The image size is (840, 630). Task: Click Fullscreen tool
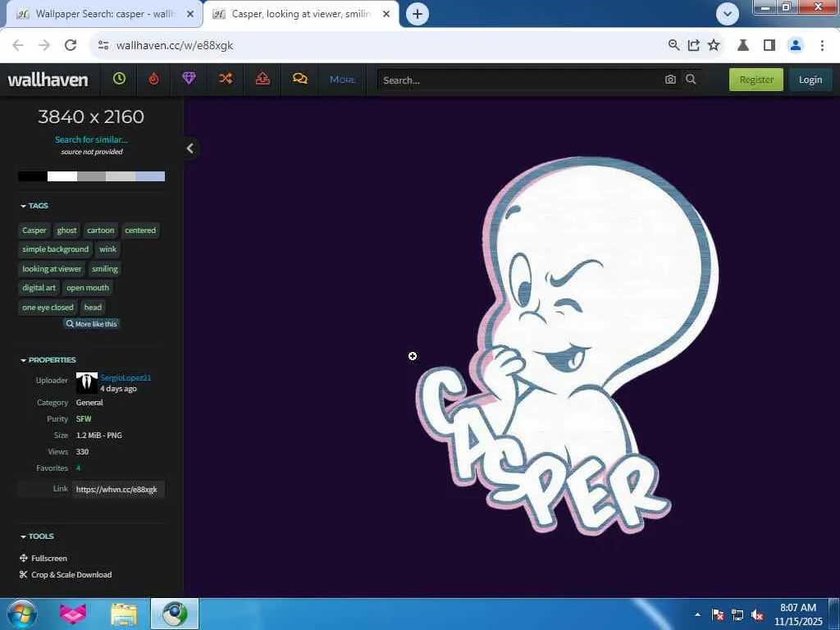pos(43,558)
